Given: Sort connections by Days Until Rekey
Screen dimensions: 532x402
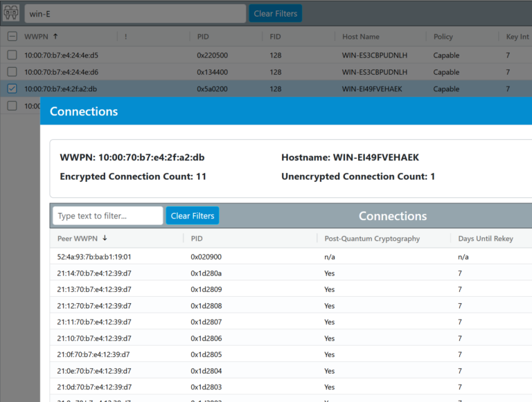Looking at the screenshot, I should point(484,239).
